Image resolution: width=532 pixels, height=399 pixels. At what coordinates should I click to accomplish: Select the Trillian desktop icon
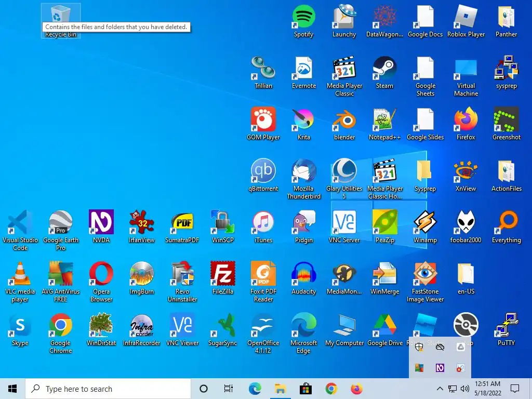click(263, 73)
